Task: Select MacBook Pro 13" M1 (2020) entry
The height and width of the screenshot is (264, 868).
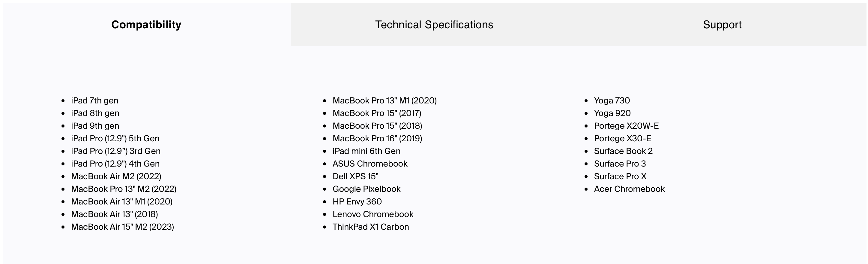Action: [x=385, y=101]
